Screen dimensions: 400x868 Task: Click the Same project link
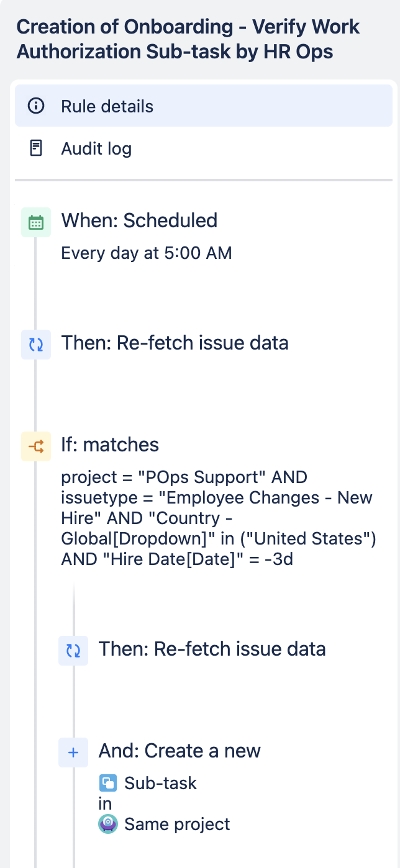[177, 824]
